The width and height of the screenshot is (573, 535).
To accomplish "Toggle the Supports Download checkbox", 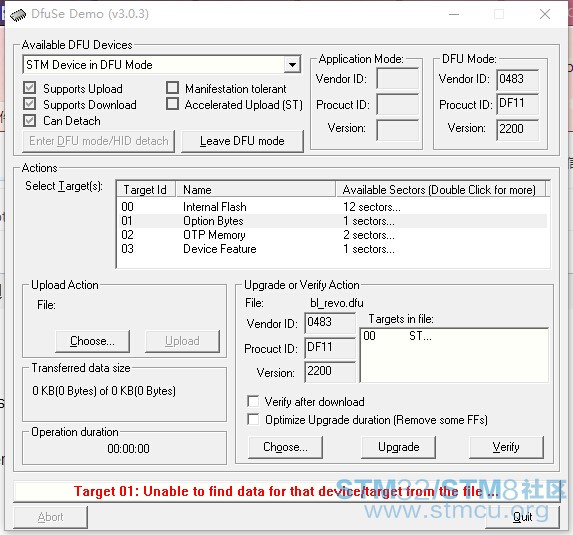I will [x=30, y=104].
